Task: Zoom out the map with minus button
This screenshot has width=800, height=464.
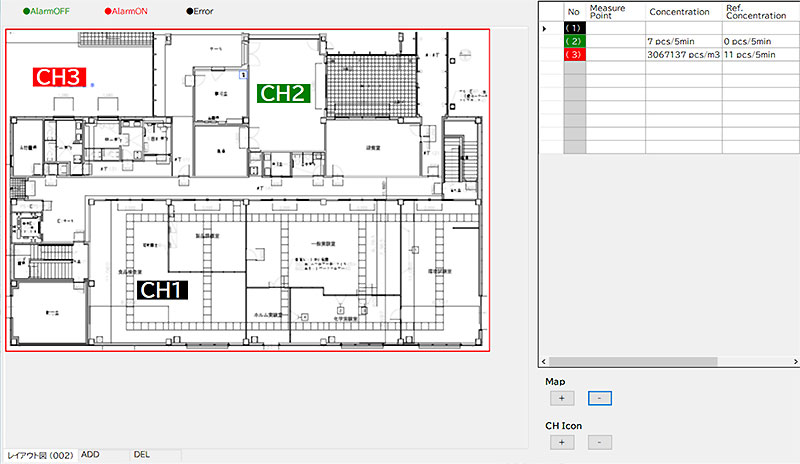Action: (599, 398)
